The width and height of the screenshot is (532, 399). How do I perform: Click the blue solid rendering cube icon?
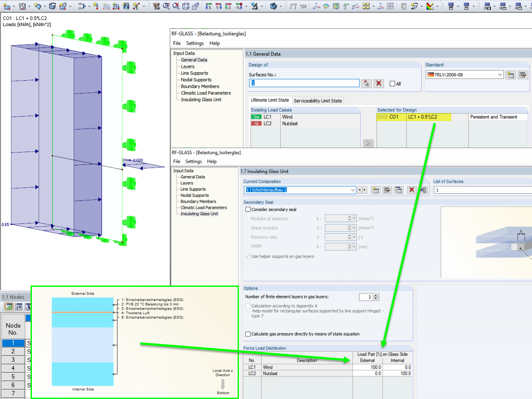[274, 6]
